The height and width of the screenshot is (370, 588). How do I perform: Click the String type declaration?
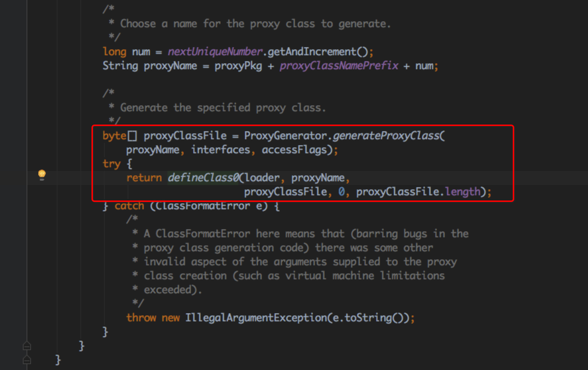pos(120,66)
